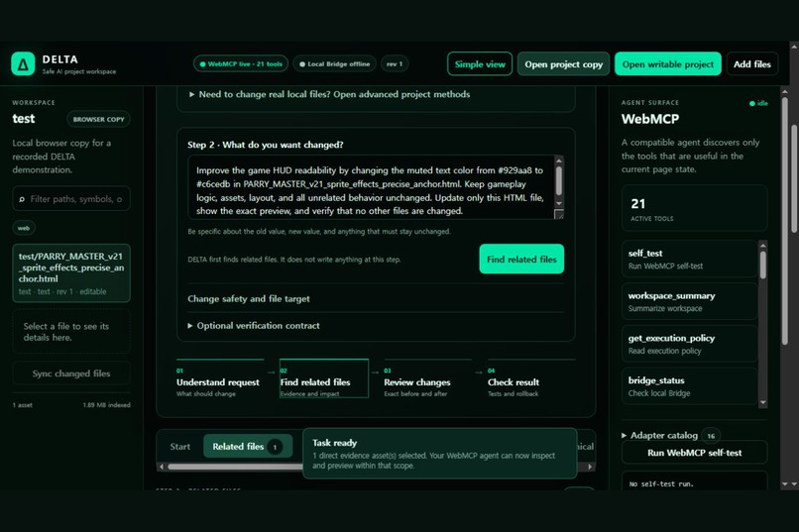The image size is (799, 532).
Task: Select the workspace_summary tool
Action: (689, 301)
